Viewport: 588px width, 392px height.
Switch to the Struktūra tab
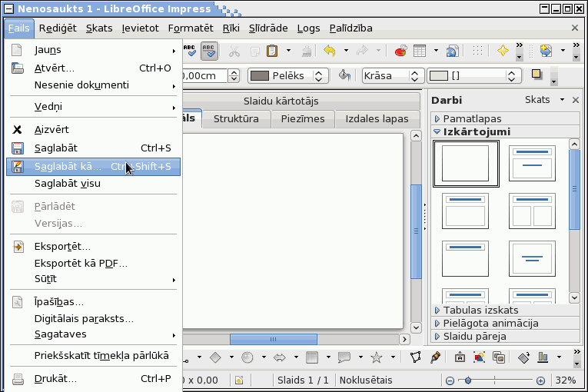coord(236,119)
